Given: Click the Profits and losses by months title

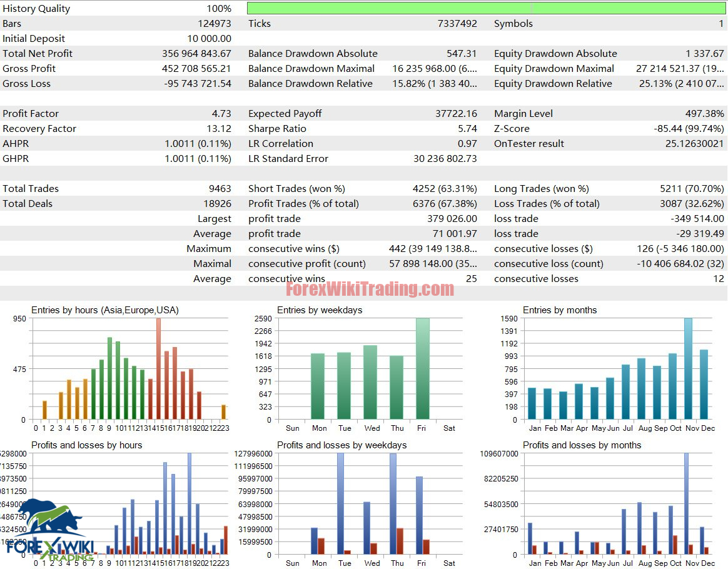Looking at the screenshot, I should [582, 445].
